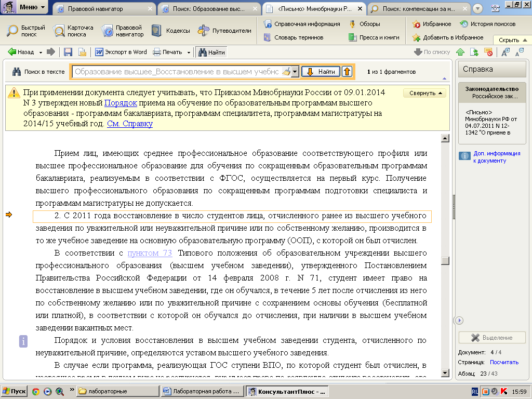This screenshot has height=399, width=532.
Task: Toggle RU language indicator in tray
Action: coord(475,392)
